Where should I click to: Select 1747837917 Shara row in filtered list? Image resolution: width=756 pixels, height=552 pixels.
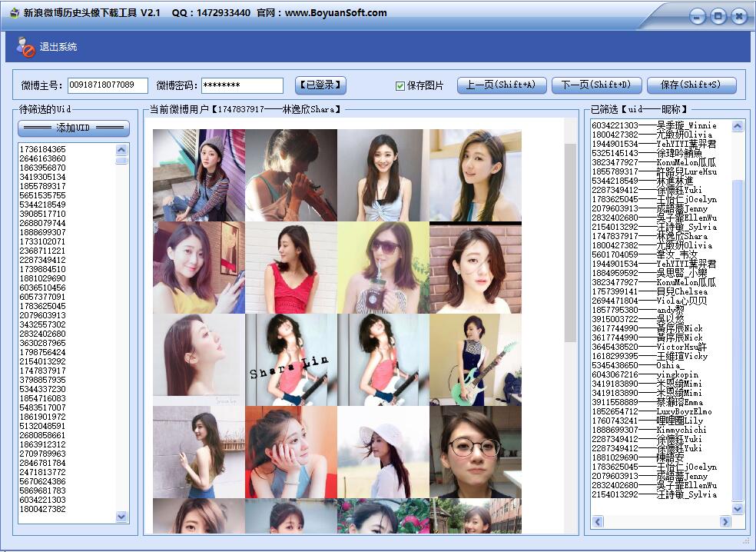[650, 236]
